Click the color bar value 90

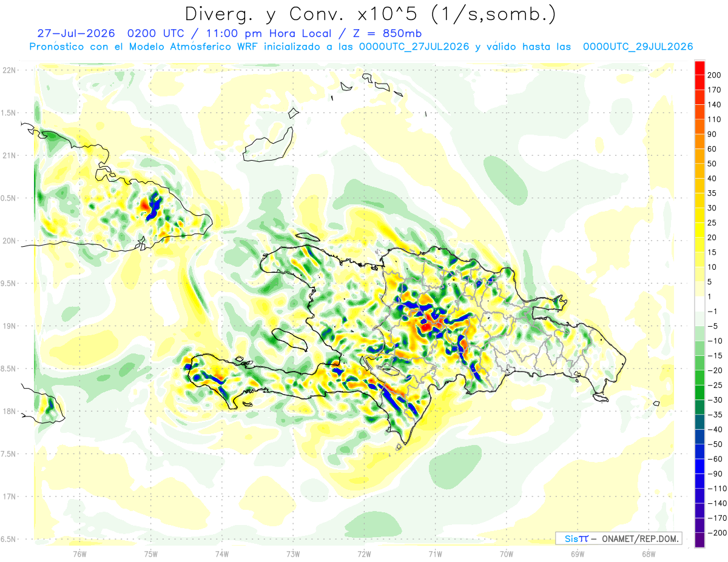pyautogui.click(x=712, y=134)
